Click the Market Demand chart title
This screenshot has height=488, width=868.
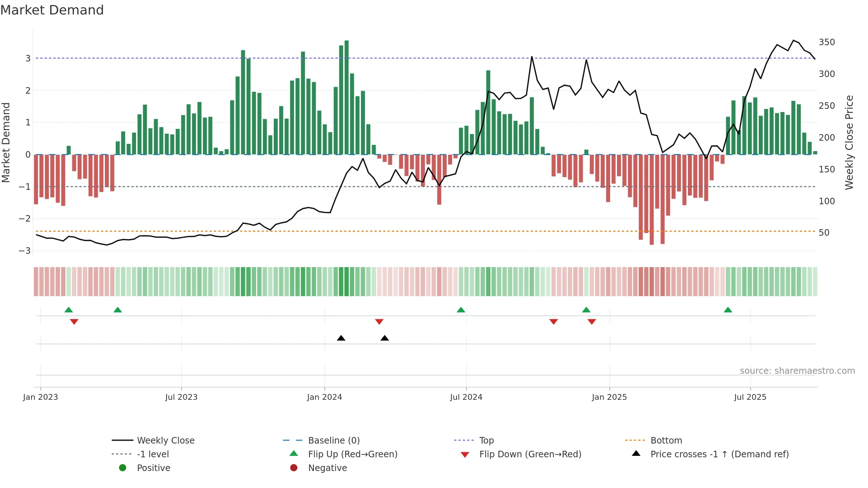click(52, 10)
